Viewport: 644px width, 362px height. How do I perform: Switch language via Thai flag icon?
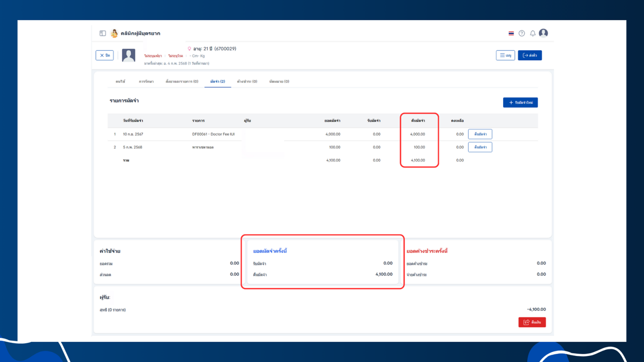pos(511,34)
